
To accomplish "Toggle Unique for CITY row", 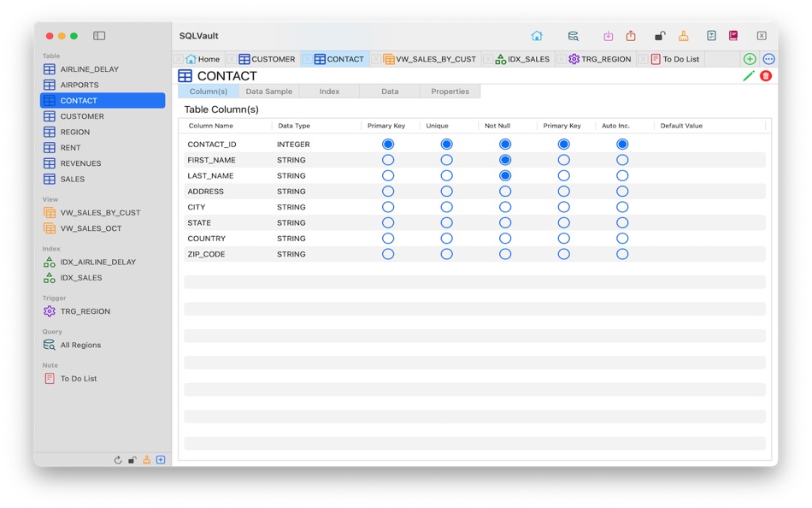I will (x=446, y=207).
